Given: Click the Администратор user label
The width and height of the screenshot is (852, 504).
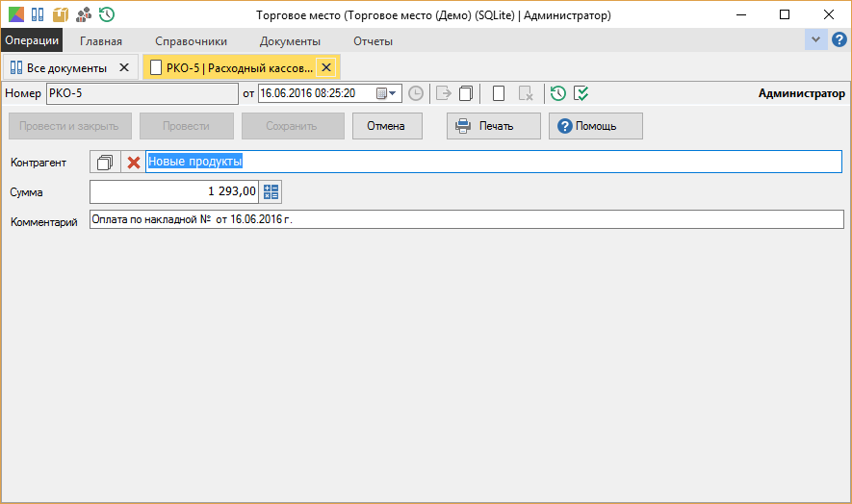Looking at the screenshot, I should pyautogui.click(x=802, y=93).
